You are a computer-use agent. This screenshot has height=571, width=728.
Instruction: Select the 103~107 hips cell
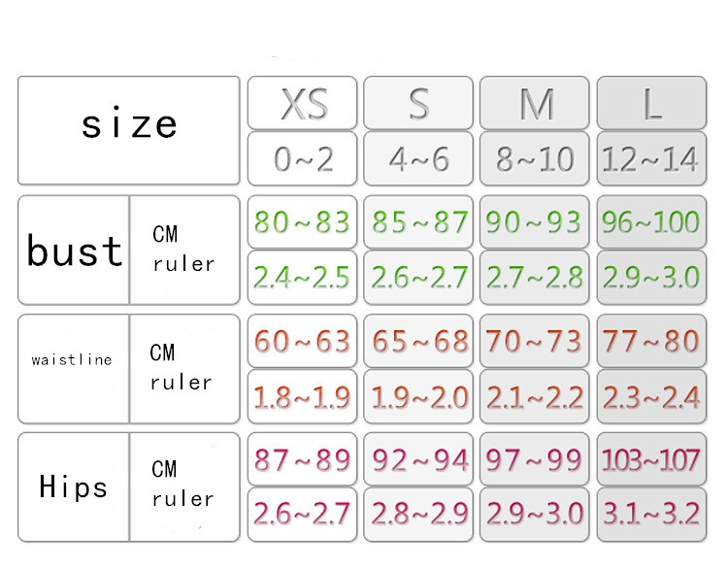(x=651, y=458)
